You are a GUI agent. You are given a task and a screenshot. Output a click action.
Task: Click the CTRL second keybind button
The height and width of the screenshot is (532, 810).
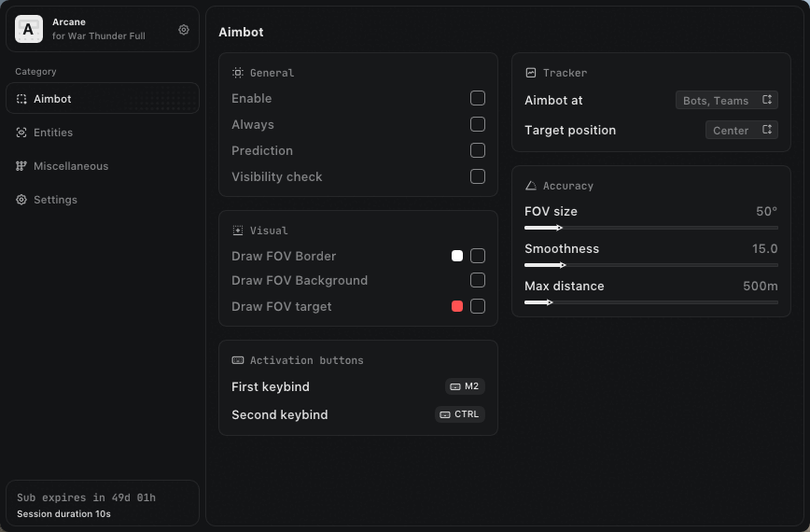[x=459, y=414]
